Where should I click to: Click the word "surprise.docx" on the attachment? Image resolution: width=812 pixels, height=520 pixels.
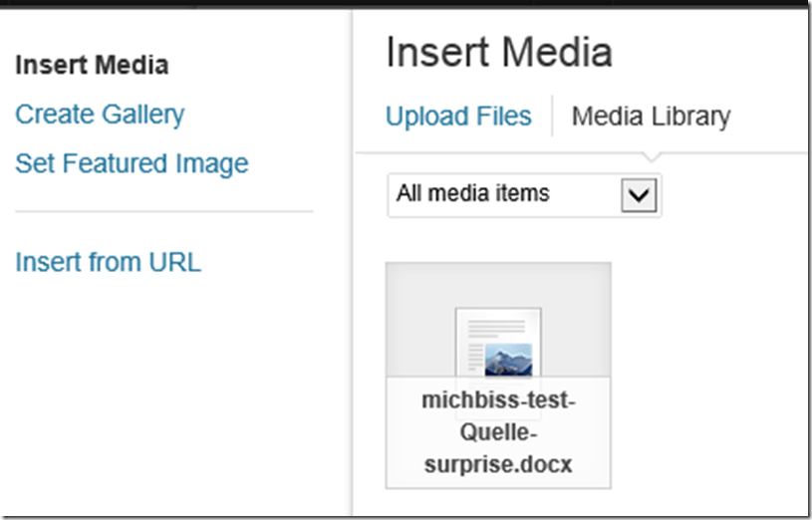tap(498, 464)
